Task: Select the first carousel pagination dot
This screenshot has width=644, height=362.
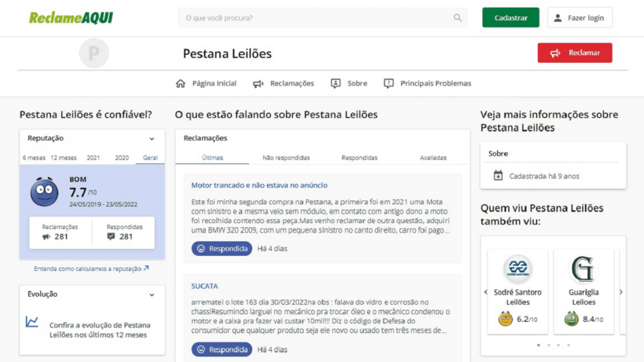Action: [538, 345]
